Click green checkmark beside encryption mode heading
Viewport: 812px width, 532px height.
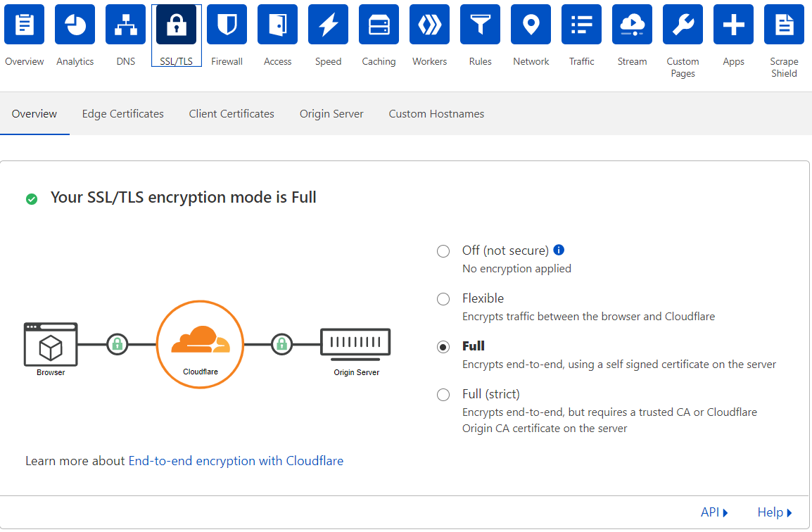pos(32,199)
